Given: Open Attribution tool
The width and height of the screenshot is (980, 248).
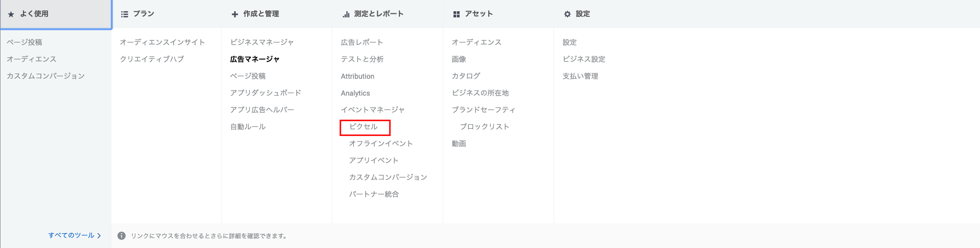Looking at the screenshot, I should (x=357, y=76).
